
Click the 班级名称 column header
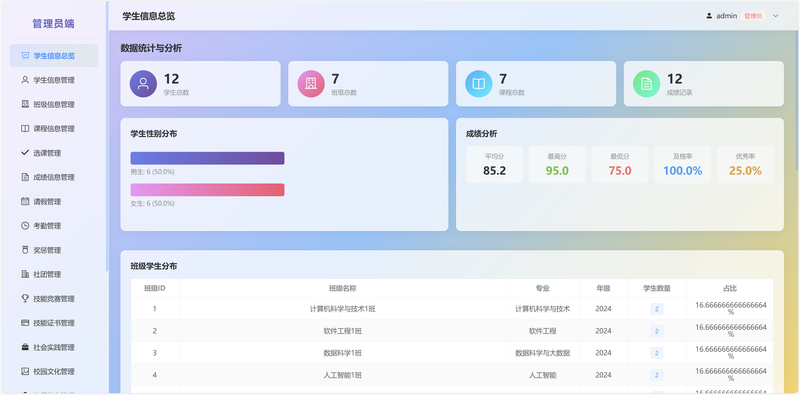click(x=342, y=288)
